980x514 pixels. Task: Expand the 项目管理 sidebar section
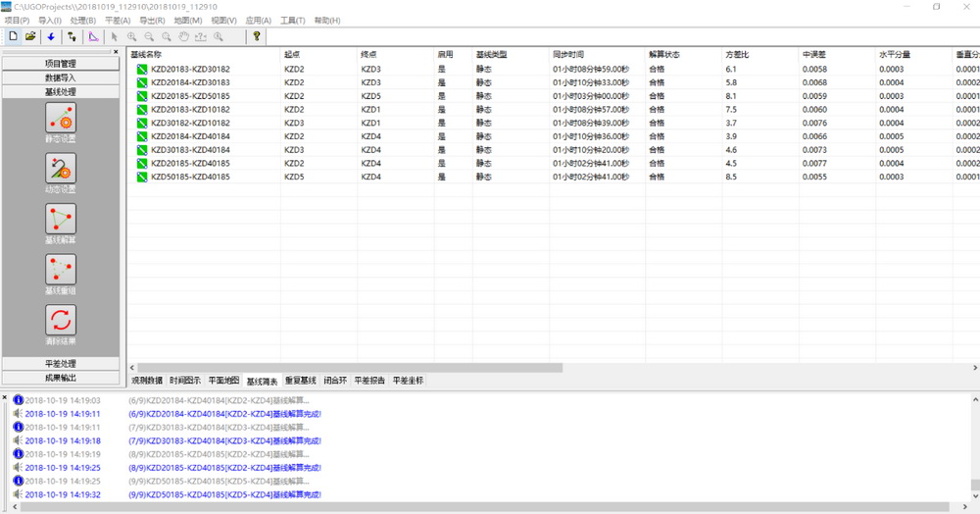(x=61, y=64)
